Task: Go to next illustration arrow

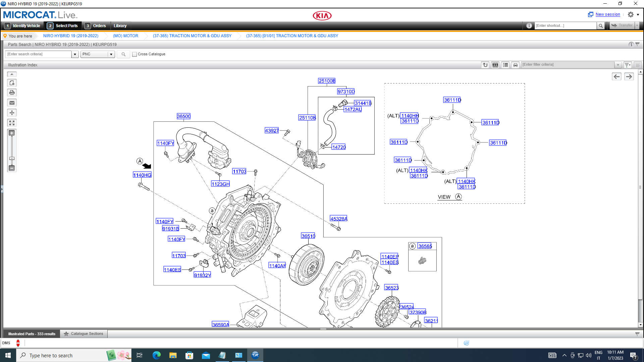Action: 629,76
